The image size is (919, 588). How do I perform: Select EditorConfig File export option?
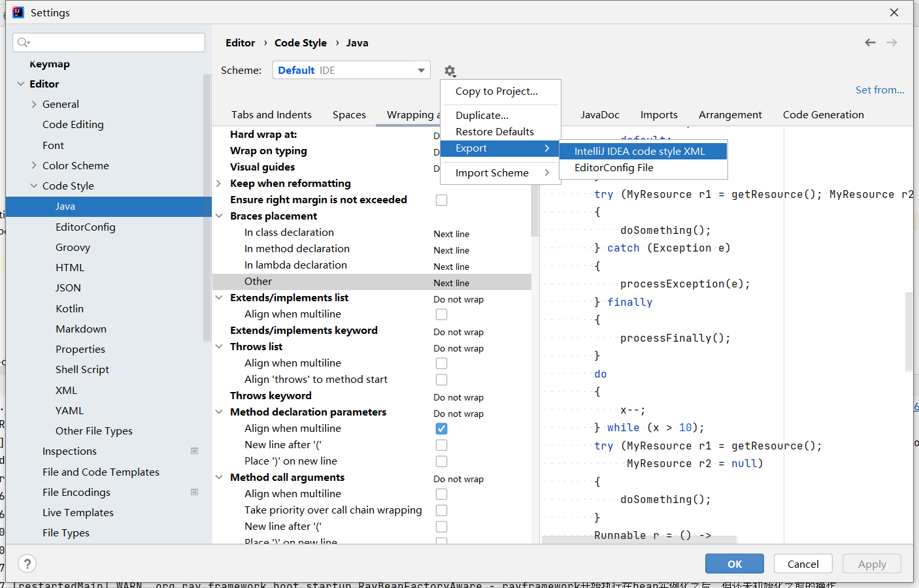(643, 167)
